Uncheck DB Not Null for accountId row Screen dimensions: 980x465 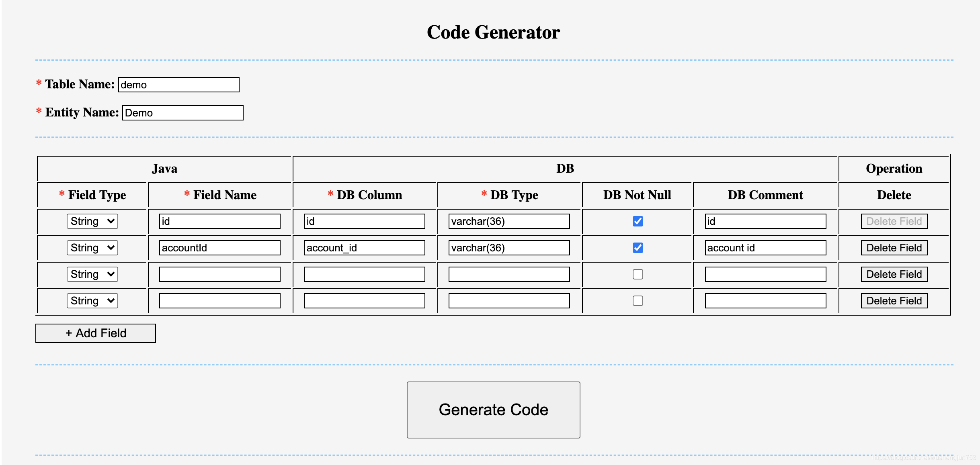point(638,248)
